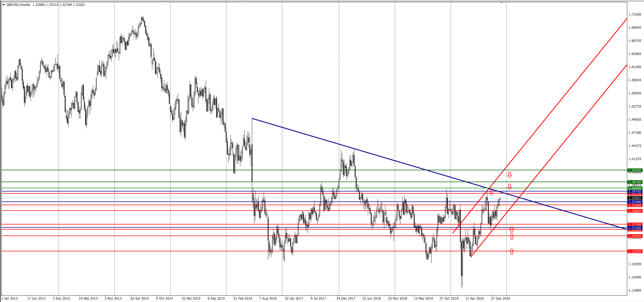Image resolution: width=644 pixels, height=302 pixels.
Task: Click the green 1.36700 price level label
Action: click(x=635, y=182)
